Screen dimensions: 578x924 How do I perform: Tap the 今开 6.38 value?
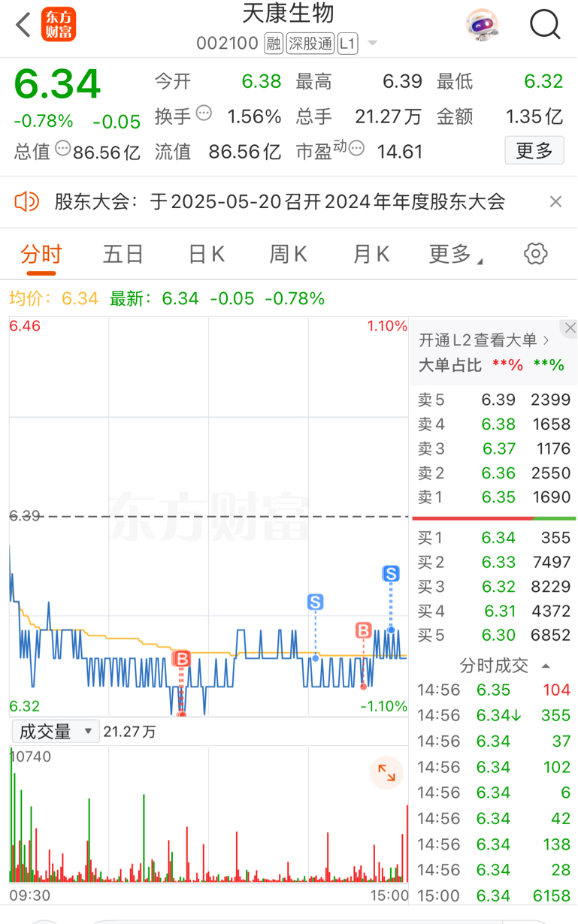262,81
